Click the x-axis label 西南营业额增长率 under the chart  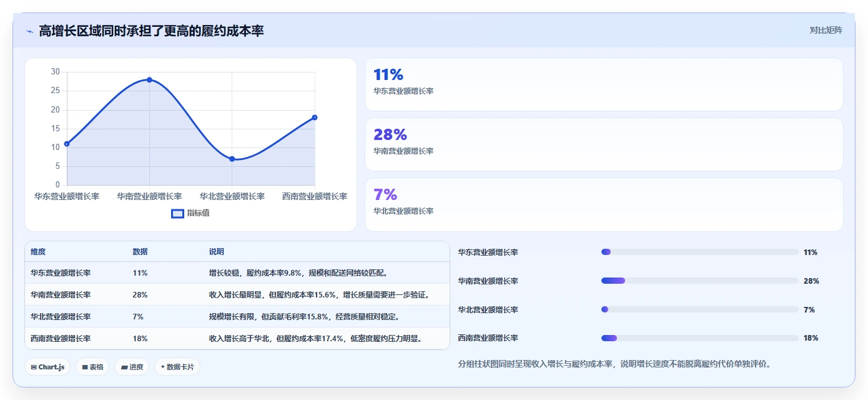[x=315, y=196]
